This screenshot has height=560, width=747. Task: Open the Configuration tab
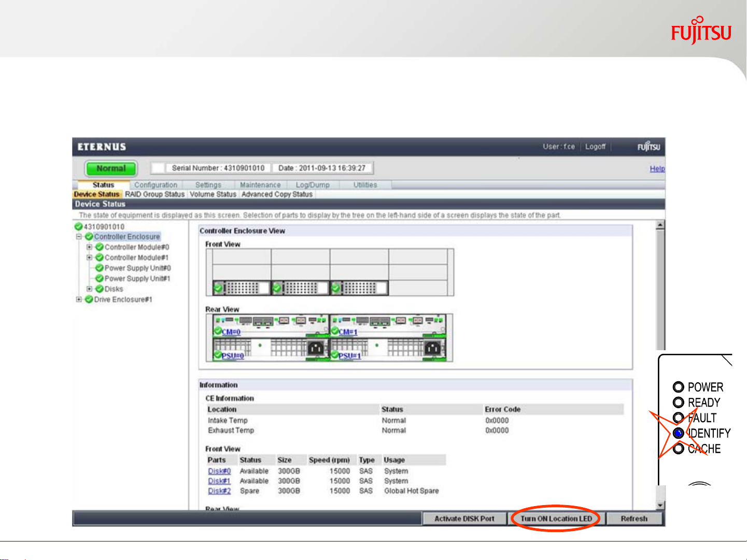156,185
